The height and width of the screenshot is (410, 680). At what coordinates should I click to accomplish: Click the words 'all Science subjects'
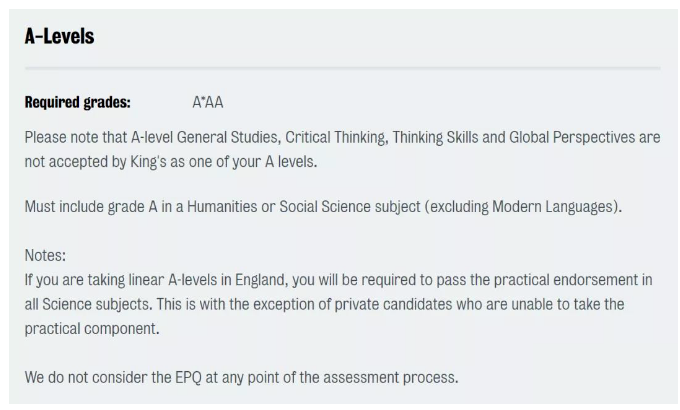coord(88,305)
